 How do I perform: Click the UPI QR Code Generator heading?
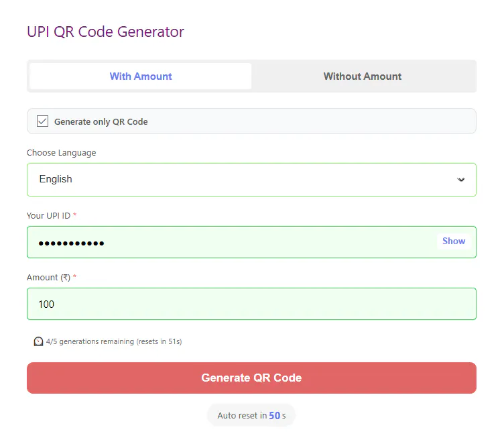[105, 32]
